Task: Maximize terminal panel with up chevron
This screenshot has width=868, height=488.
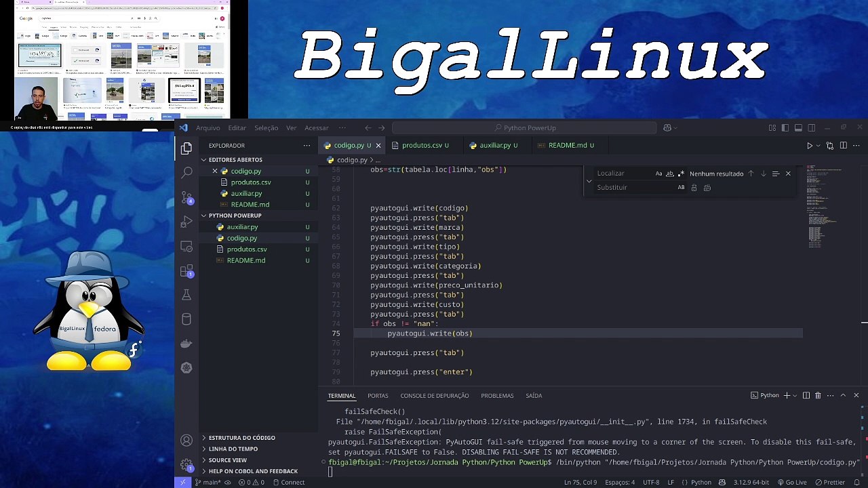Action: pyautogui.click(x=843, y=395)
